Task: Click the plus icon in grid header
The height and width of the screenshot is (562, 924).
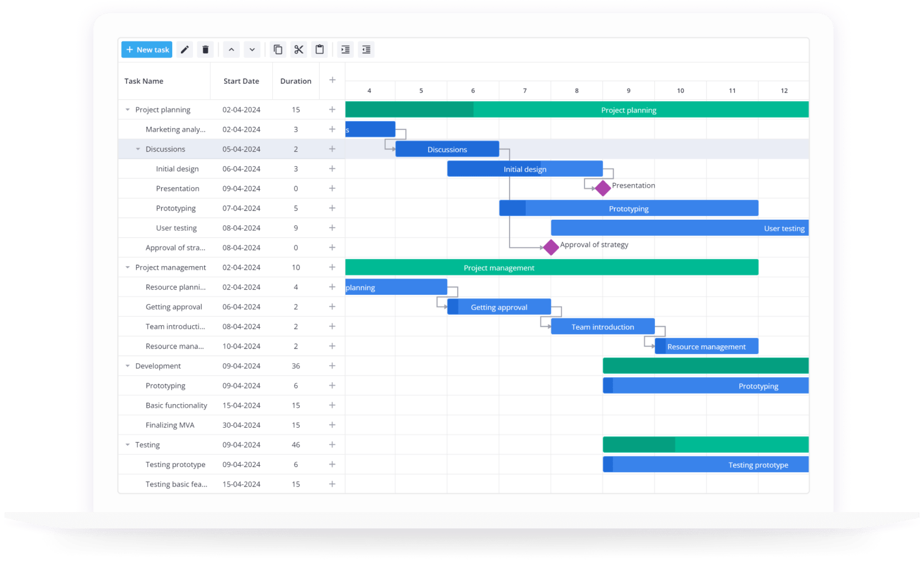Action: click(332, 80)
